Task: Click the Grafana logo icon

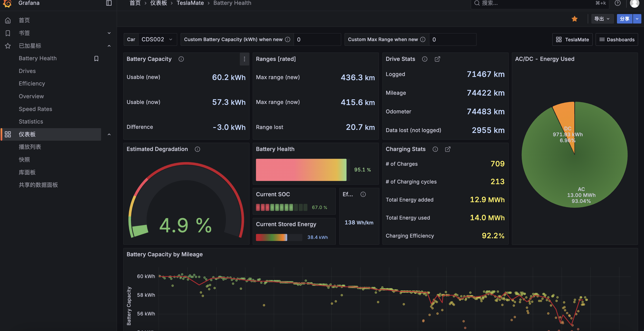Action: 7,3
